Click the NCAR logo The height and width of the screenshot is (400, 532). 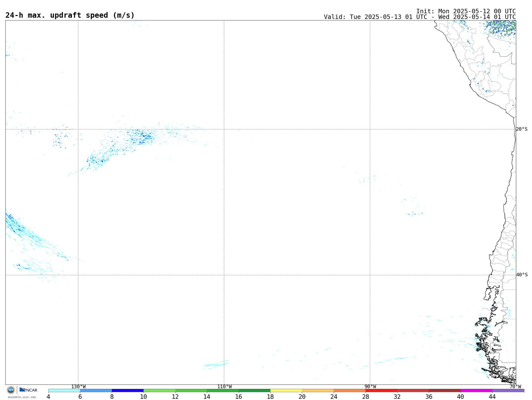coord(28,390)
